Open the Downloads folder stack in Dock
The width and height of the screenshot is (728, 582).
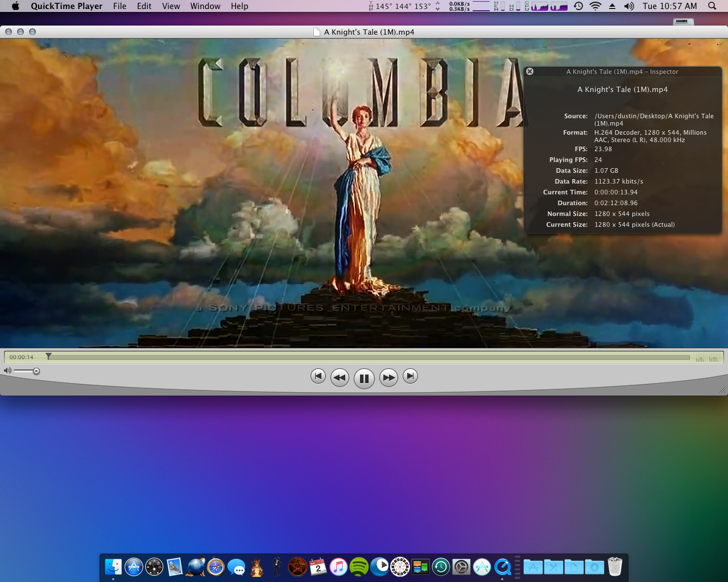coord(594,567)
